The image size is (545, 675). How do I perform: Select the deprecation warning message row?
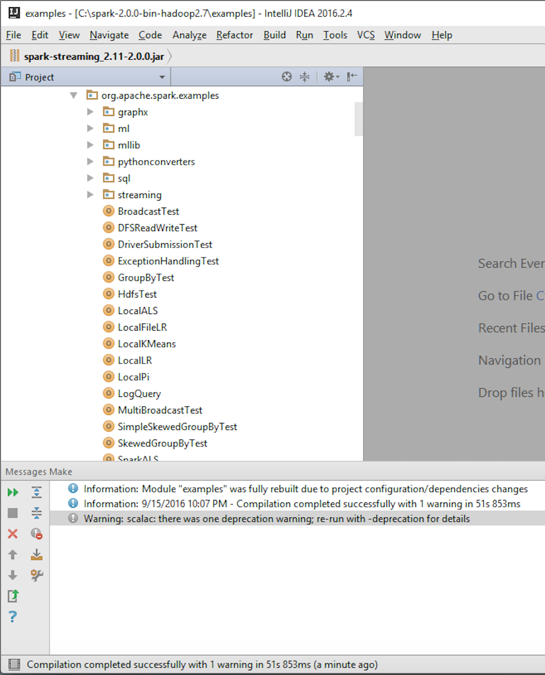297,519
